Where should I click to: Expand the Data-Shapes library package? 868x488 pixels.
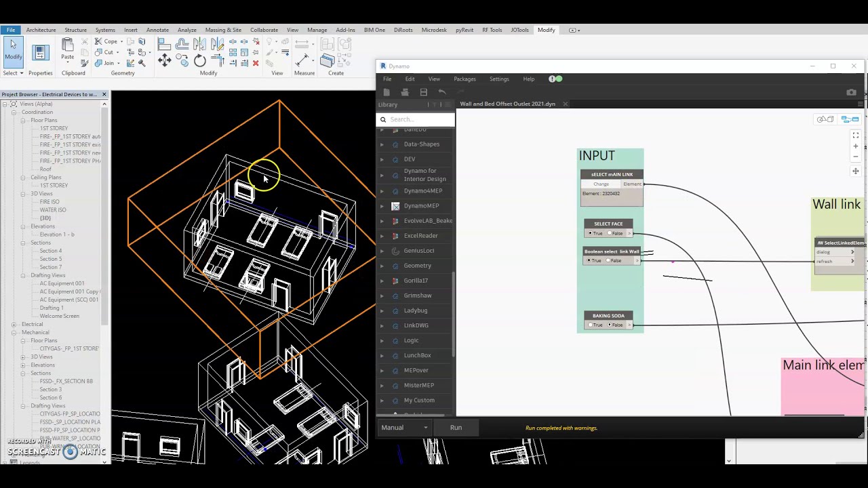382,144
